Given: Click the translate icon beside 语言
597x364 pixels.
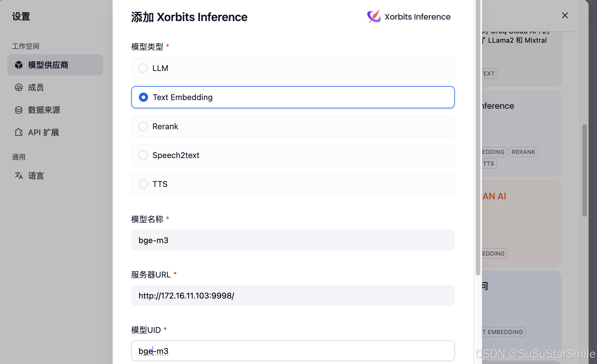Looking at the screenshot, I should 19,176.
